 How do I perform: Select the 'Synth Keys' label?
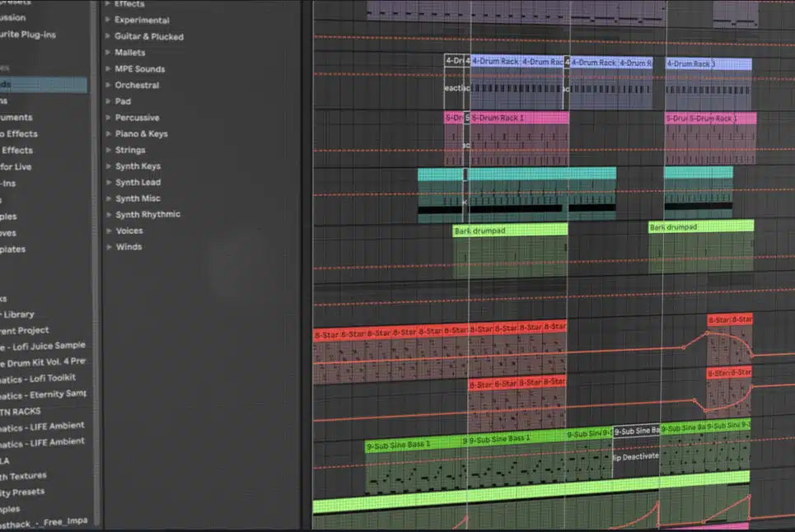pyautogui.click(x=138, y=166)
